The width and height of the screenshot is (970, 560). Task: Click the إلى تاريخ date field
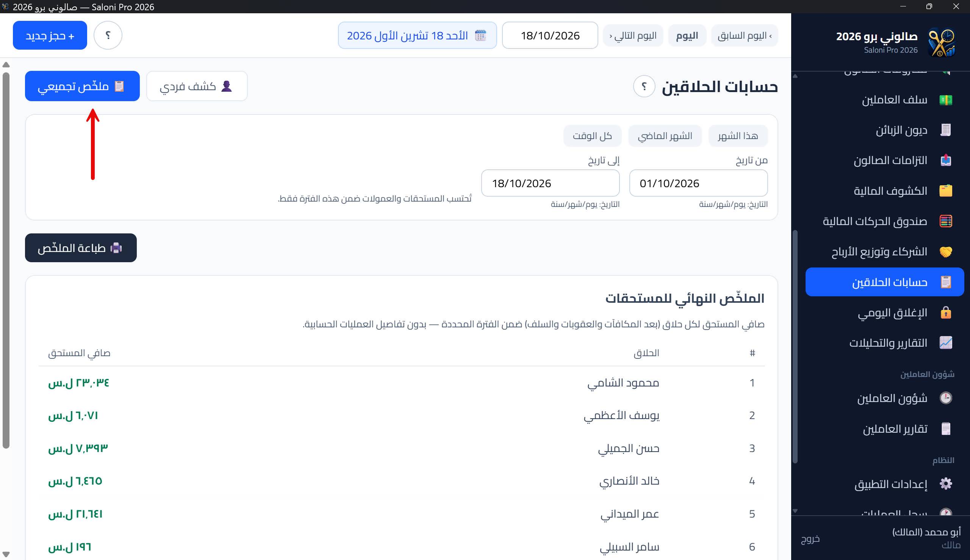click(550, 183)
